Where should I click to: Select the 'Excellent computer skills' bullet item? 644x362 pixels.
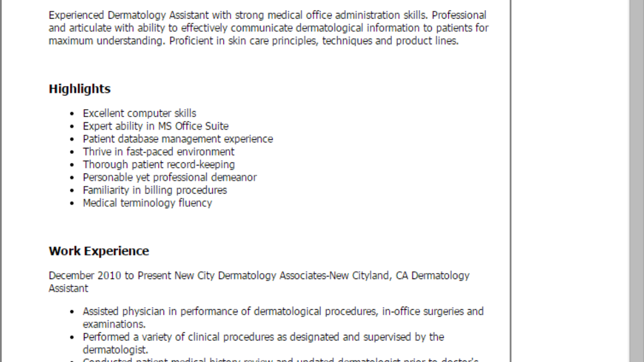[x=139, y=114]
